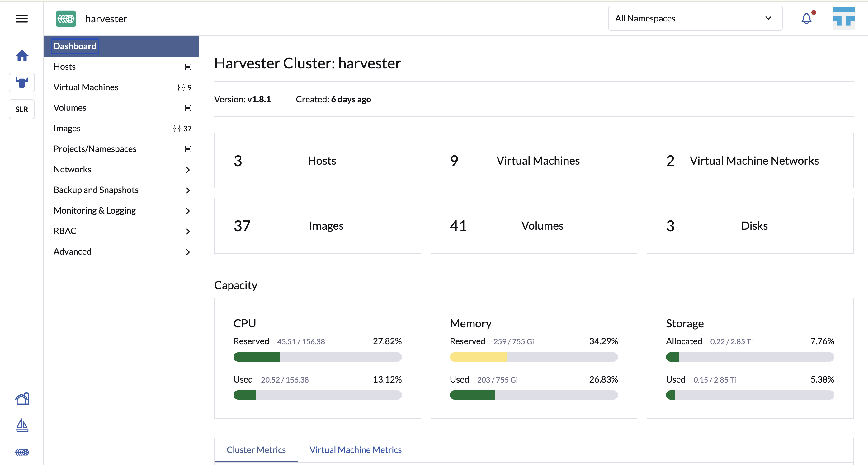The width and height of the screenshot is (868, 465).
Task: Open the Harvester virtualization management icon
Action: [22, 452]
